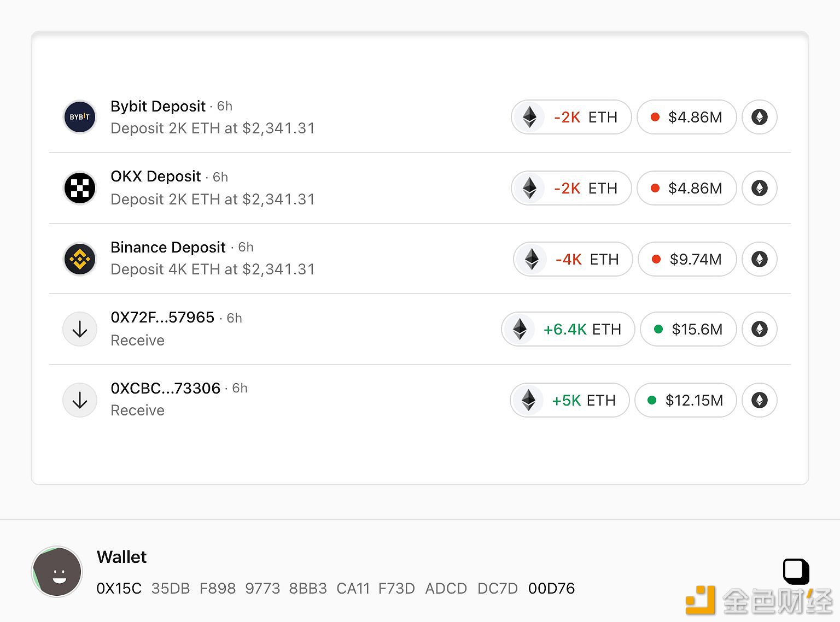Click the $15.6M value pill
Image resolution: width=840 pixels, height=622 pixels.
pyautogui.click(x=689, y=329)
